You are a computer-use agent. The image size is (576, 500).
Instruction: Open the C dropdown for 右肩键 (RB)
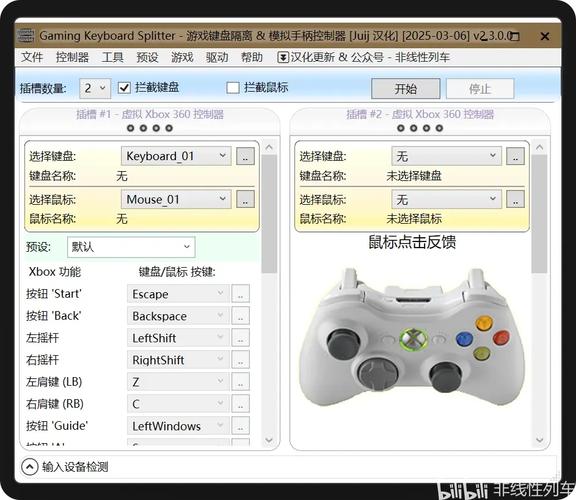pos(178,404)
